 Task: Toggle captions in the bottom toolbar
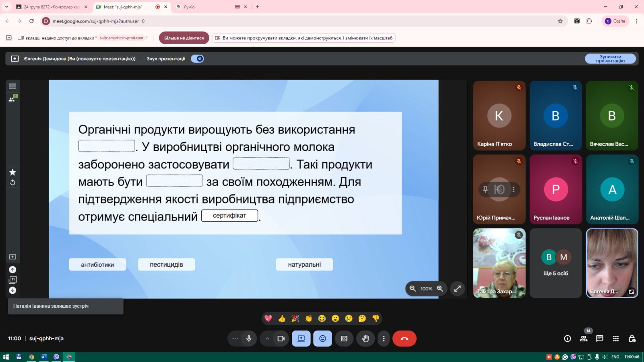[x=344, y=339]
